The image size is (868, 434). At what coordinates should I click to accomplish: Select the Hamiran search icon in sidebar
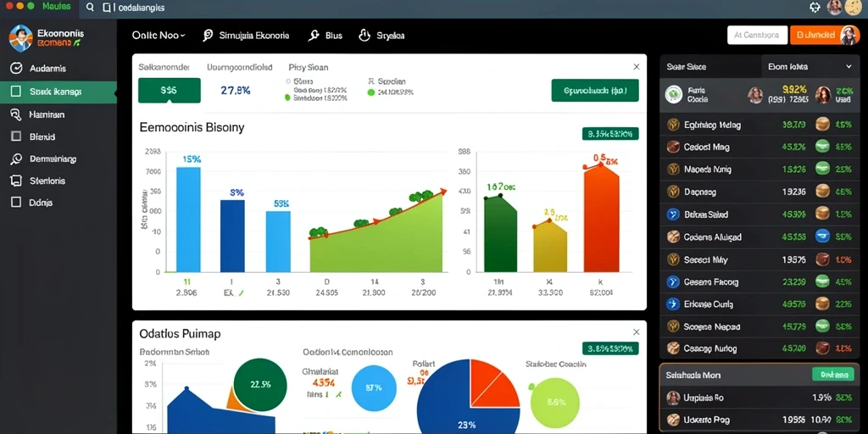click(x=15, y=114)
